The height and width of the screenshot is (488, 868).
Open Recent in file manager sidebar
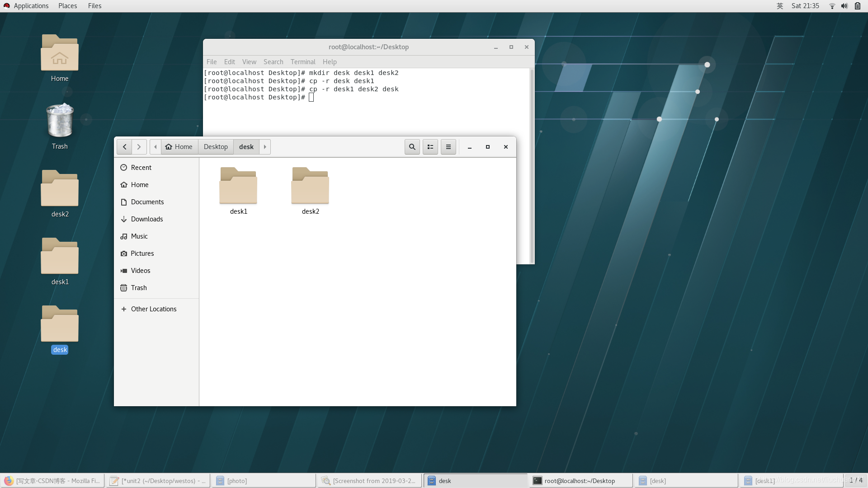156,168
